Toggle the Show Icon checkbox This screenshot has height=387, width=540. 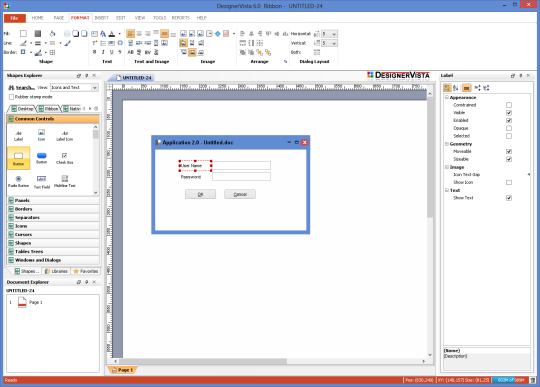[x=509, y=182]
